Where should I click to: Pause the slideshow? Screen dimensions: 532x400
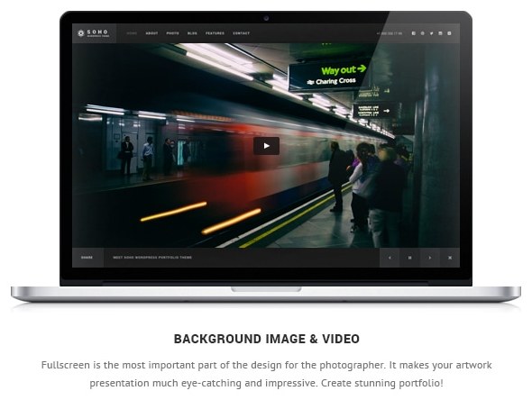tap(409, 258)
